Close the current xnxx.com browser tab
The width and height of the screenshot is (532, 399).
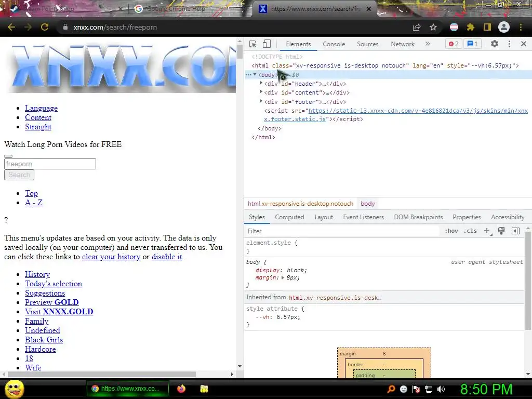tap(369, 9)
